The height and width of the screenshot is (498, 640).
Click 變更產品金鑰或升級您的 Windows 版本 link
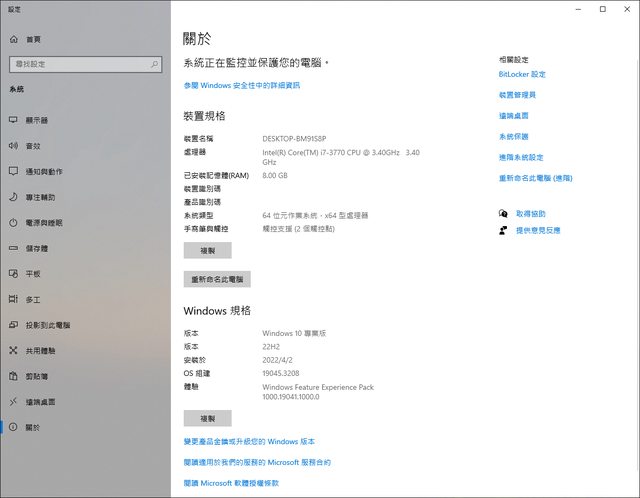coord(249,441)
